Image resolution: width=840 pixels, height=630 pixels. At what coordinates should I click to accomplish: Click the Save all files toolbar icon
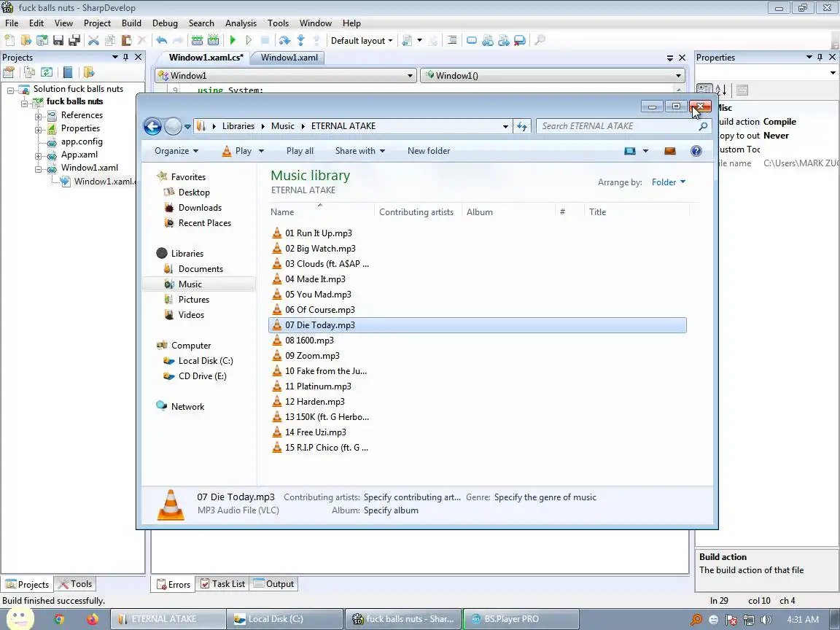pyautogui.click(x=74, y=40)
